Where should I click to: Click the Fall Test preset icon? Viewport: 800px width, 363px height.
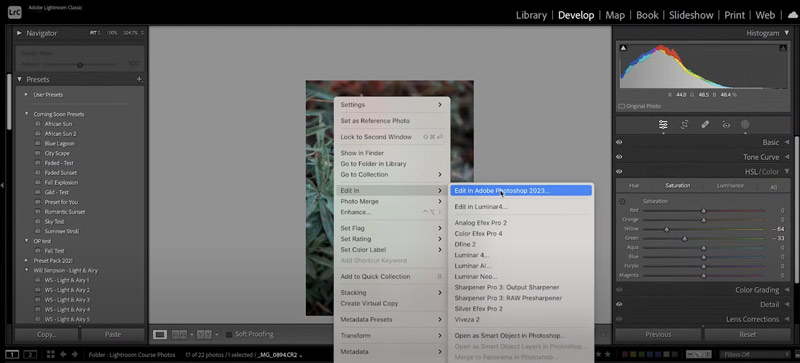click(x=38, y=251)
